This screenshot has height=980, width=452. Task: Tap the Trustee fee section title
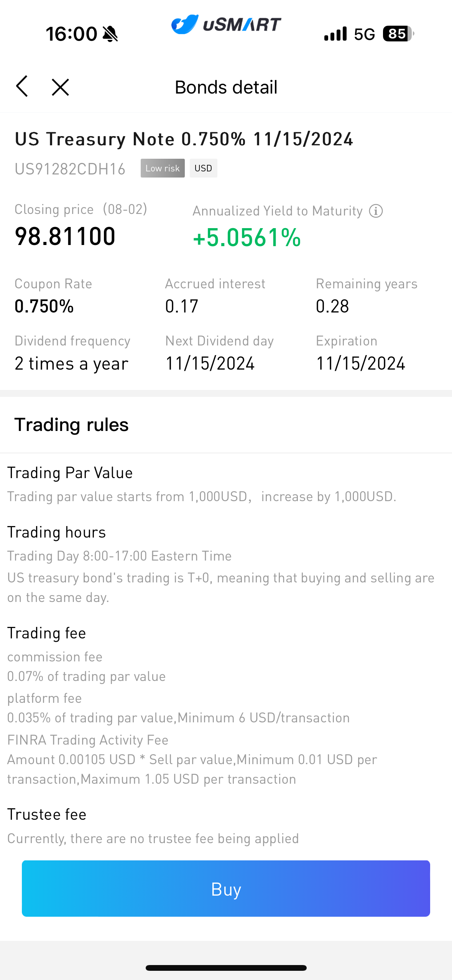pyautogui.click(x=47, y=815)
